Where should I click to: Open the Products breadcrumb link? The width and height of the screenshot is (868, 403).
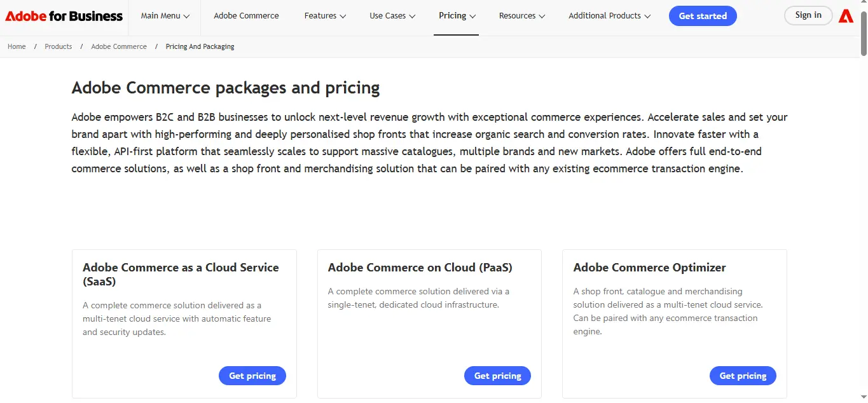click(59, 46)
